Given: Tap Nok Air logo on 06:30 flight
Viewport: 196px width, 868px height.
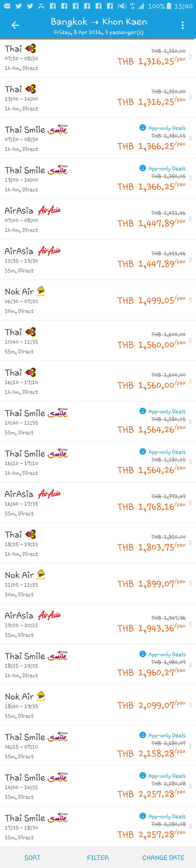Looking at the screenshot, I should point(41,292).
